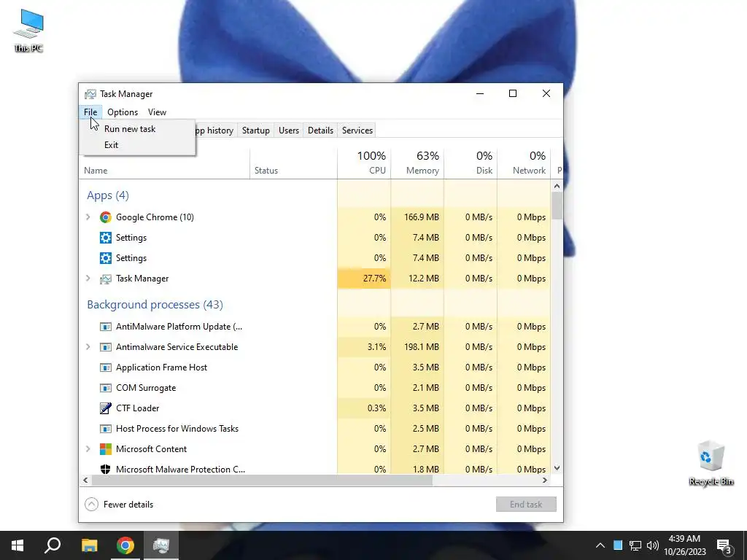Click the 27.7% CPU cell
The height and width of the screenshot is (560, 747).
(x=364, y=279)
